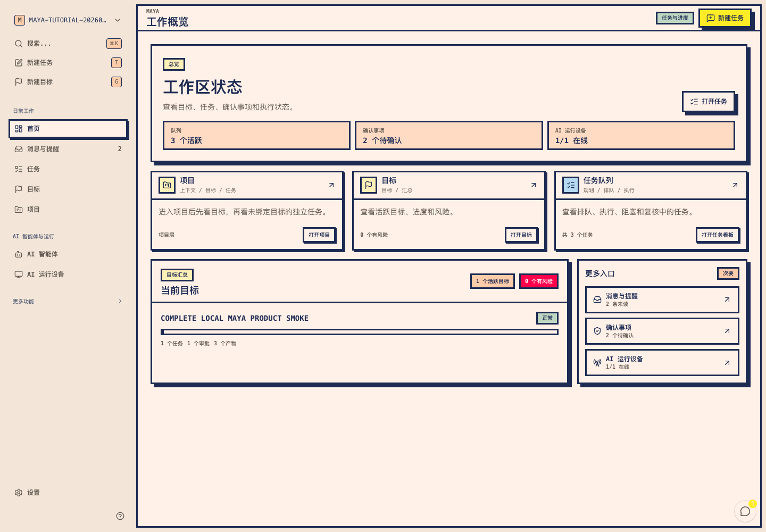Screen dimensions: 766x532
Task: Click the checklist icon beside 任务 in sidebar
Action: (19, 169)
